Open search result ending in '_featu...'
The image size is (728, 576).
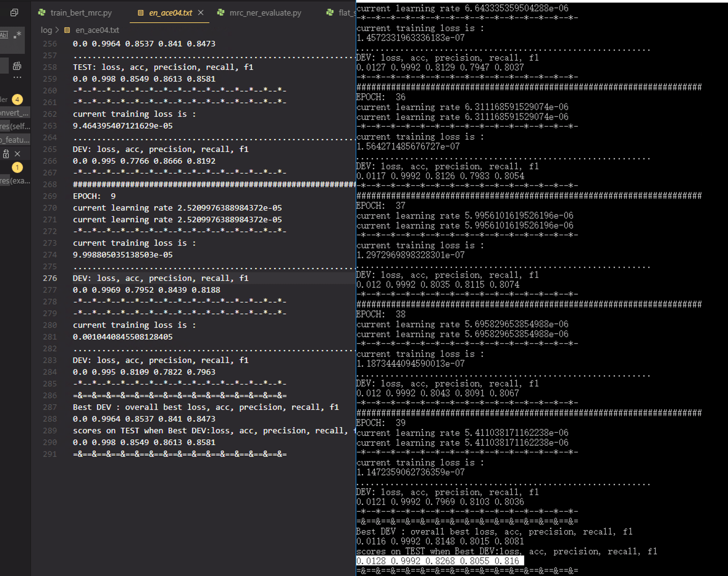15,140
